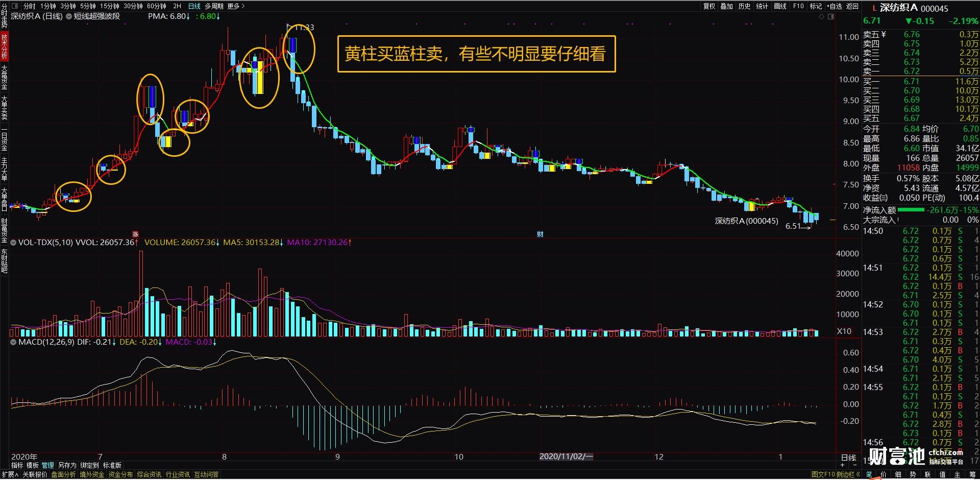Expand the MACD indicator options
This screenshot has width=980, height=480.
click(13, 342)
